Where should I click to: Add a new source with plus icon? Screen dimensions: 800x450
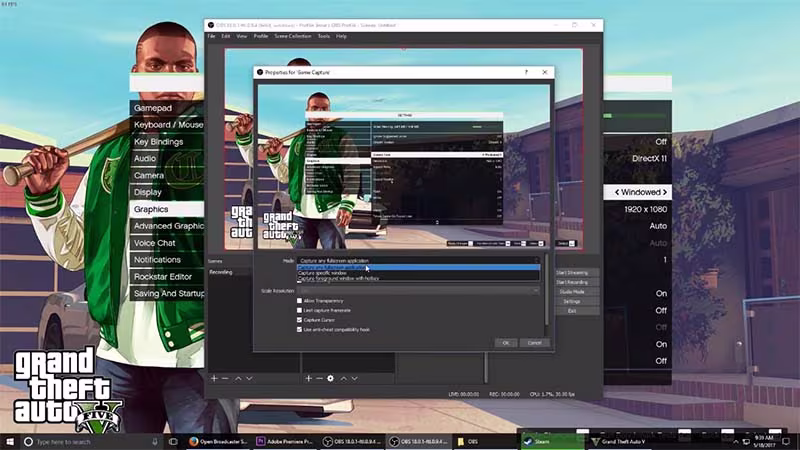[x=308, y=379]
